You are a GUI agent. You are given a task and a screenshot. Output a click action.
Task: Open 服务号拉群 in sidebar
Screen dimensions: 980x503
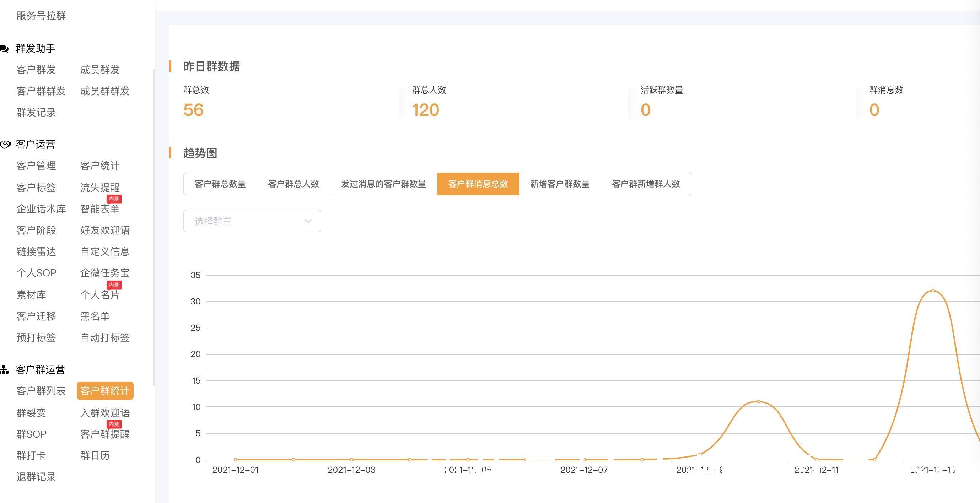coord(41,16)
